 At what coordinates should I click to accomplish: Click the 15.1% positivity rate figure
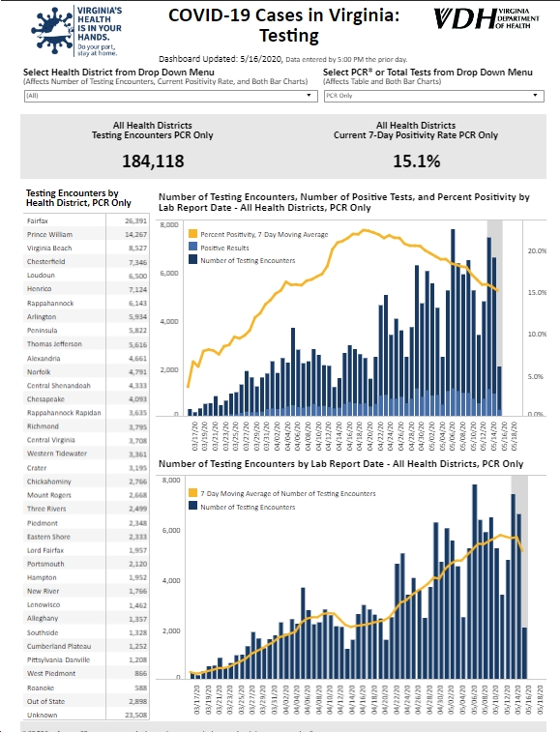(417, 161)
